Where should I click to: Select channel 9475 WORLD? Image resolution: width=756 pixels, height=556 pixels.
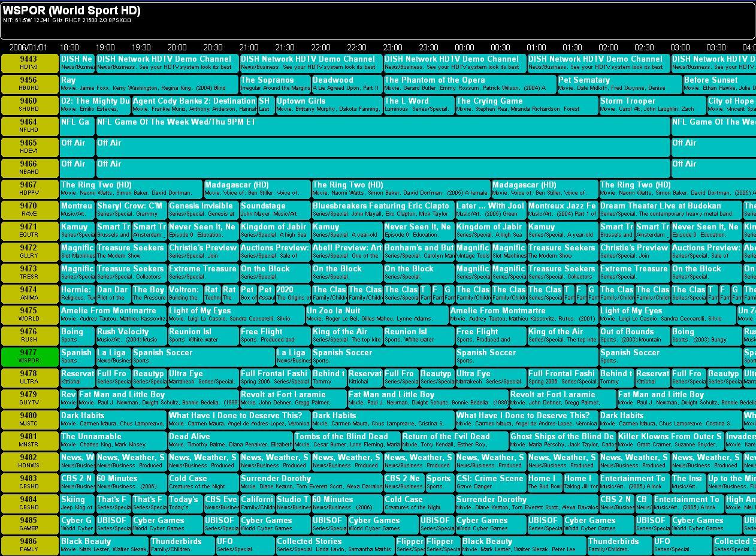29,315
